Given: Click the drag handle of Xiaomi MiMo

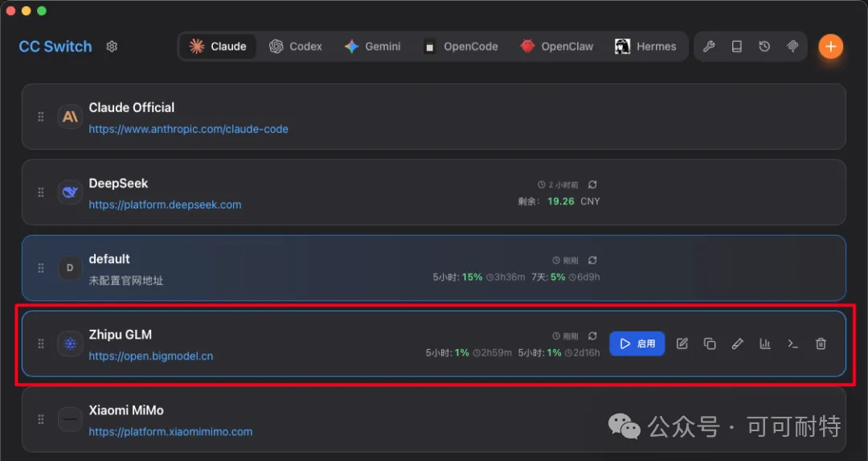Looking at the screenshot, I should click(x=41, y=419).
